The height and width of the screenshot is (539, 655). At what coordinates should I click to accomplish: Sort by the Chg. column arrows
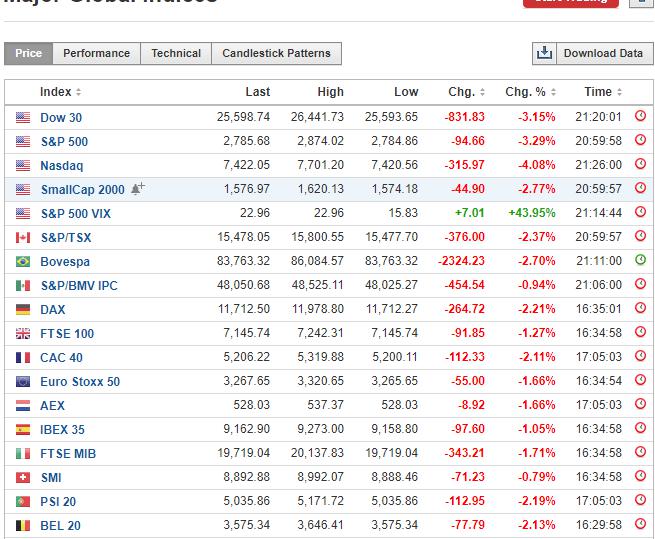tap(482, 92)
